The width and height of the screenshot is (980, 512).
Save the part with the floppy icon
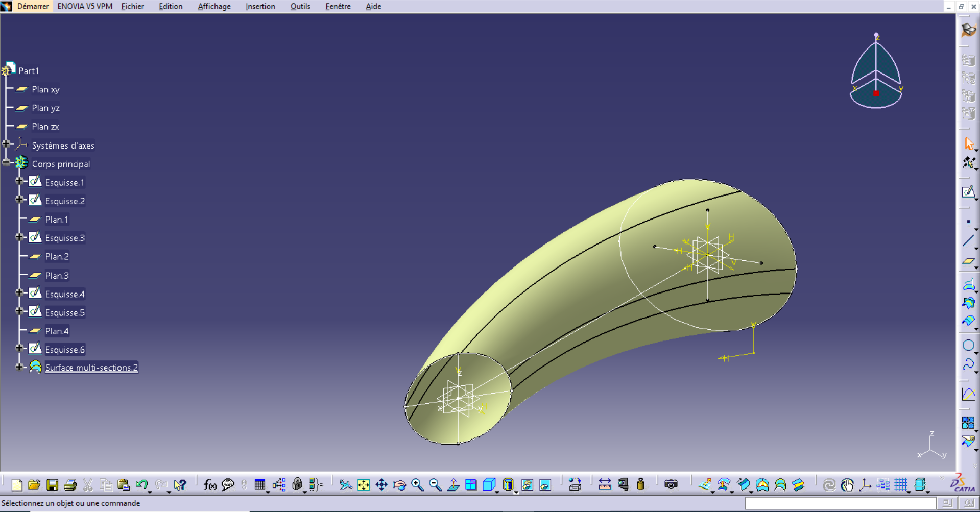tap(52, 484)
